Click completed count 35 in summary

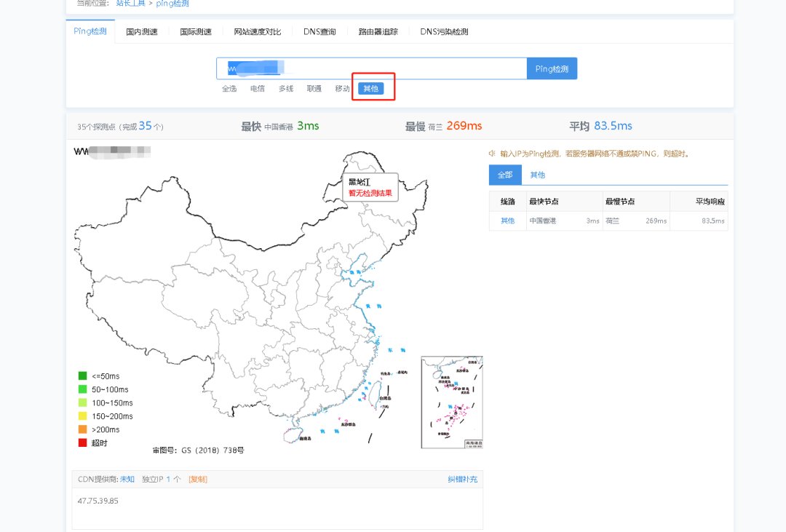[146, 126]
